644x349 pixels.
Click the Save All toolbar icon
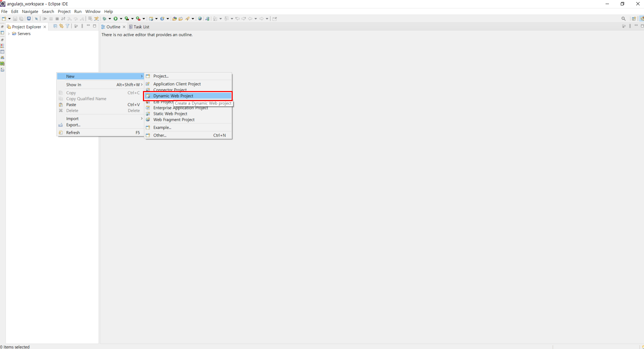pyautogui.click(x=21, y=19)
